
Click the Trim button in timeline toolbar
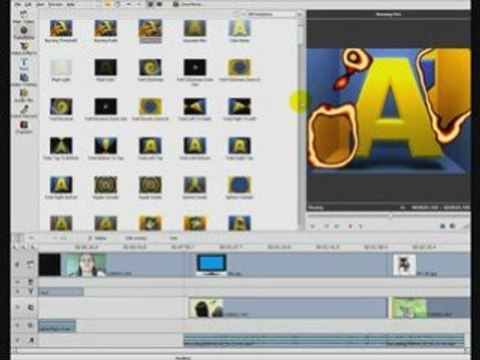click(x=173, y=238)
